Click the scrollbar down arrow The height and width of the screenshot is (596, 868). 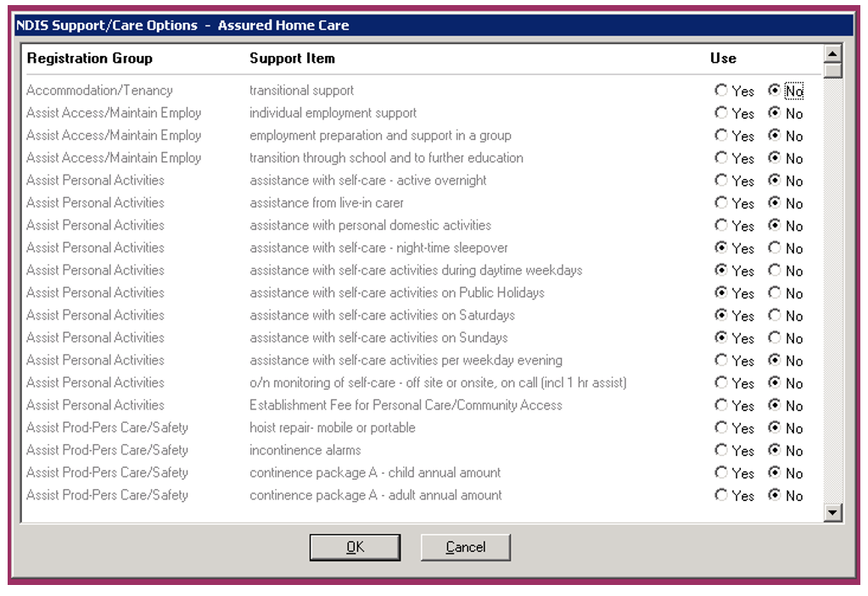[832, 513]
